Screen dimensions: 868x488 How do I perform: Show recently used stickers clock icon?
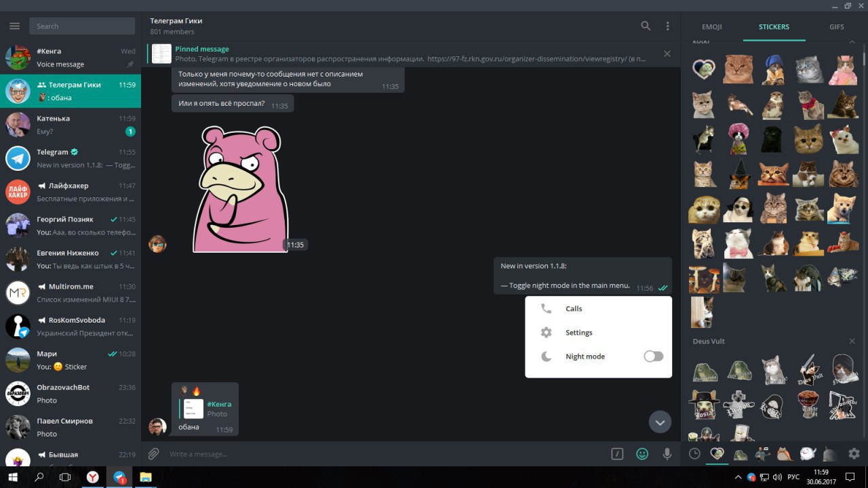[694, 454]
